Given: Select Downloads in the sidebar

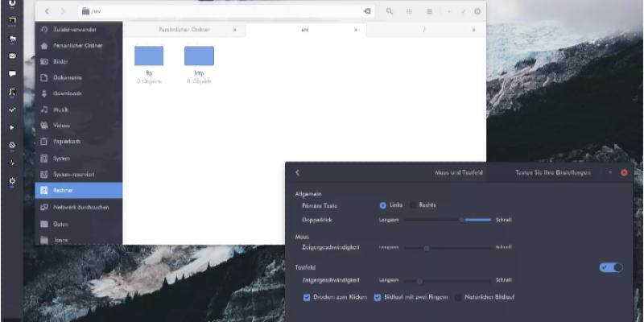Looking at the screenshot, I should tap(68, 93).
